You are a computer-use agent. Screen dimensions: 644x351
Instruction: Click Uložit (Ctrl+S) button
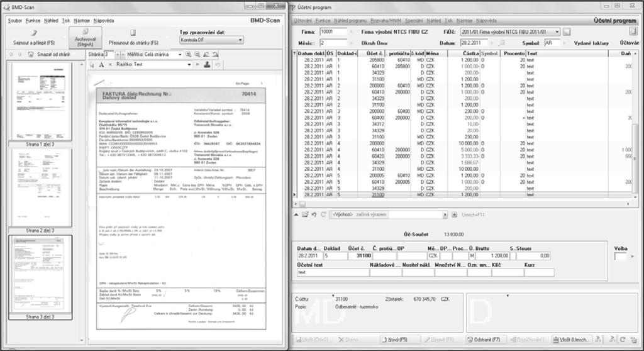pos(313,340)
